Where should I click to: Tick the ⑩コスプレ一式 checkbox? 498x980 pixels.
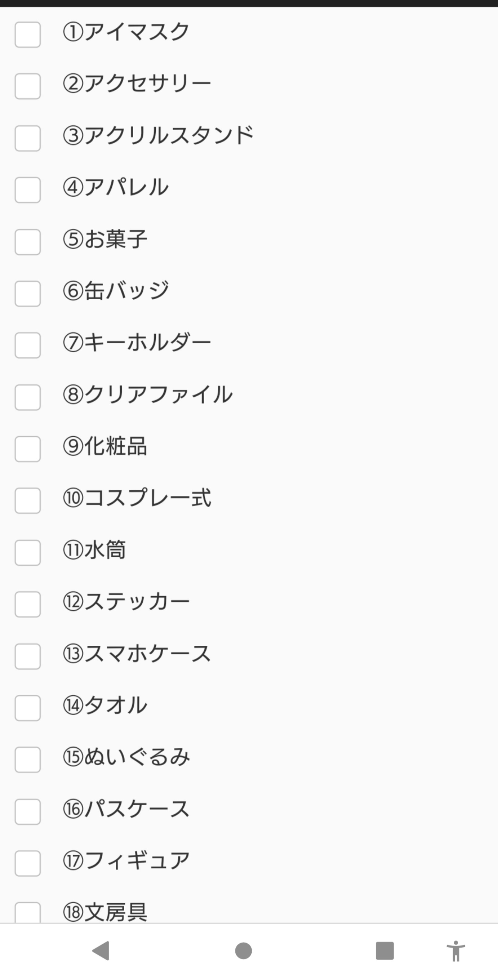(28, 501)
